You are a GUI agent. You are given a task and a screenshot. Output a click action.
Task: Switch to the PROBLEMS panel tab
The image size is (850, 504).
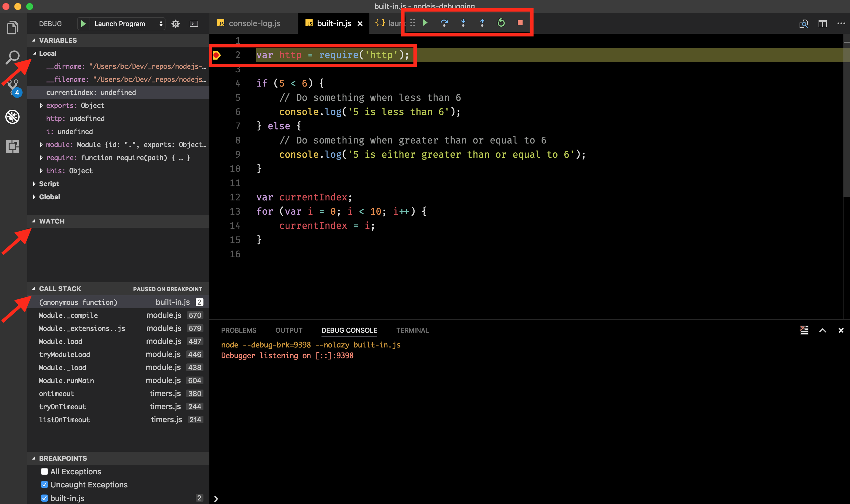pyautogui.click(x=239, y=330)
